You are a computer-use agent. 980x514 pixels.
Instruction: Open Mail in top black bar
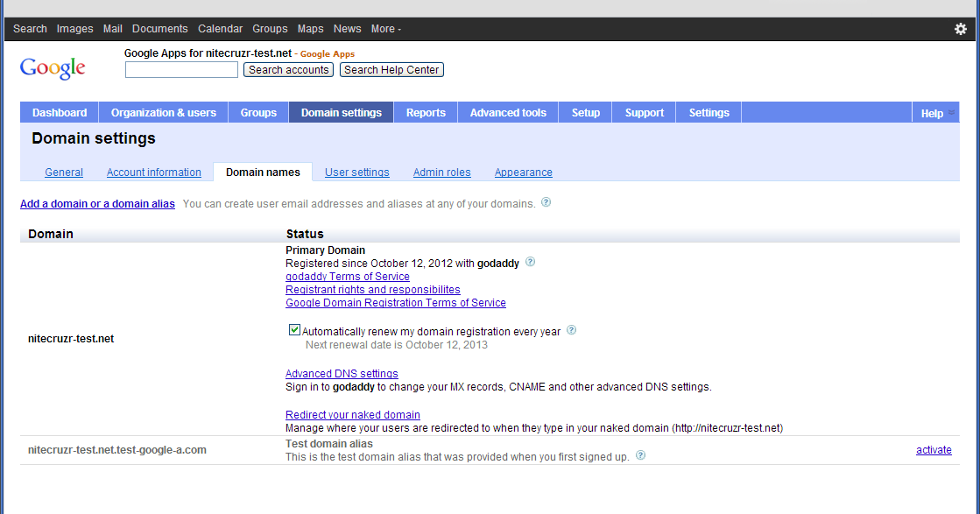tap(112, 29)
